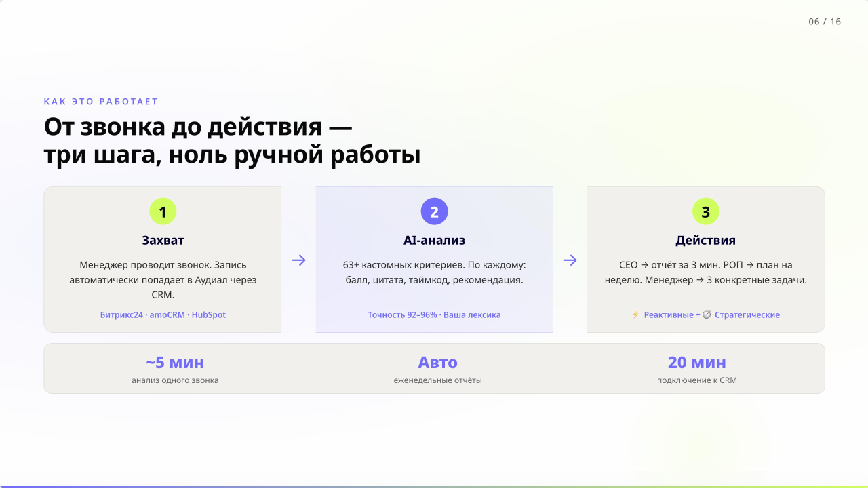Screen dimensions: 868x488
Task: Select the Захват card title
Action: 163,240
